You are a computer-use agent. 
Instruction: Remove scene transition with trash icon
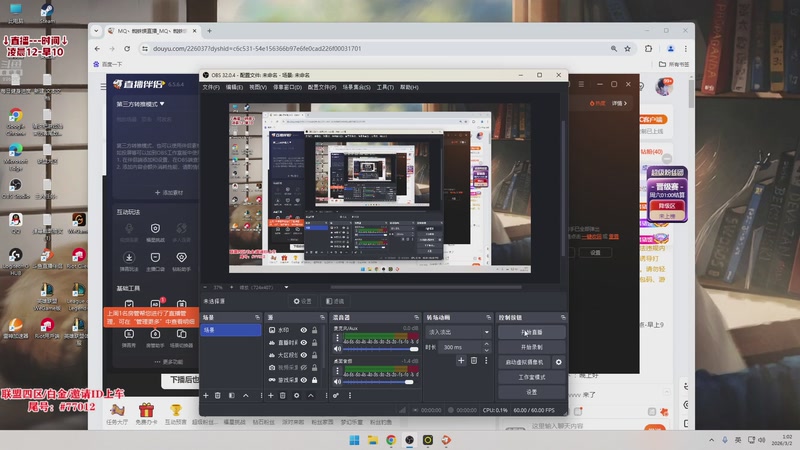click(x=474, y=361)
